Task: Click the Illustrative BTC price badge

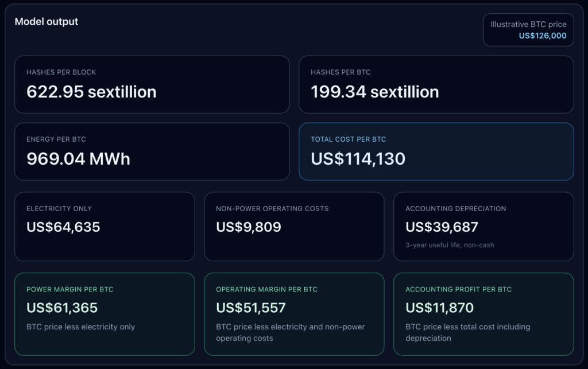Action: 528,29
